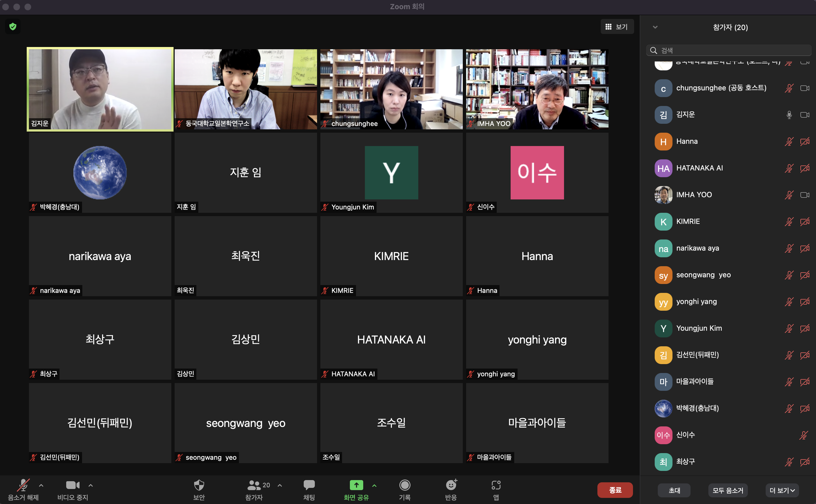Toggle Hanna's muted mic in list
Image resolution: width=816 pixels, height=504 pixels.
(x=789, y=142)
